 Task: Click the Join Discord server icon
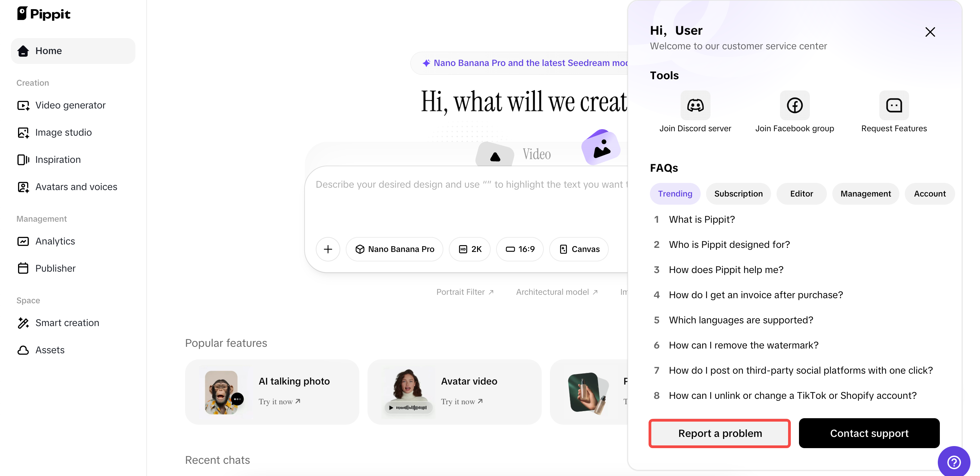point(695,105)
